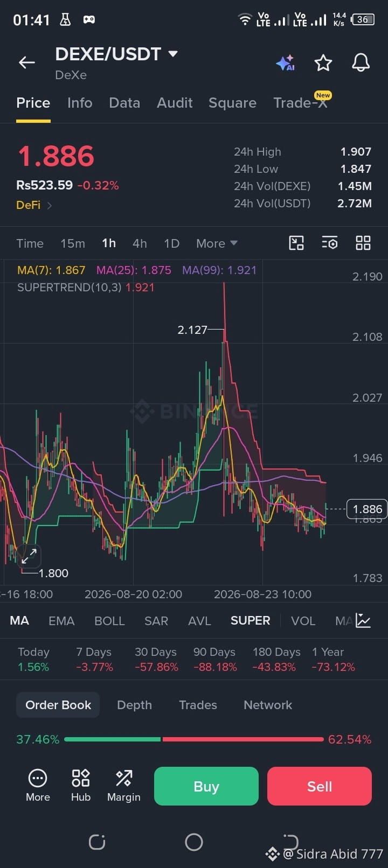Toggle the AVL indicator
The image size is (388, 868).
coord(199,621)
